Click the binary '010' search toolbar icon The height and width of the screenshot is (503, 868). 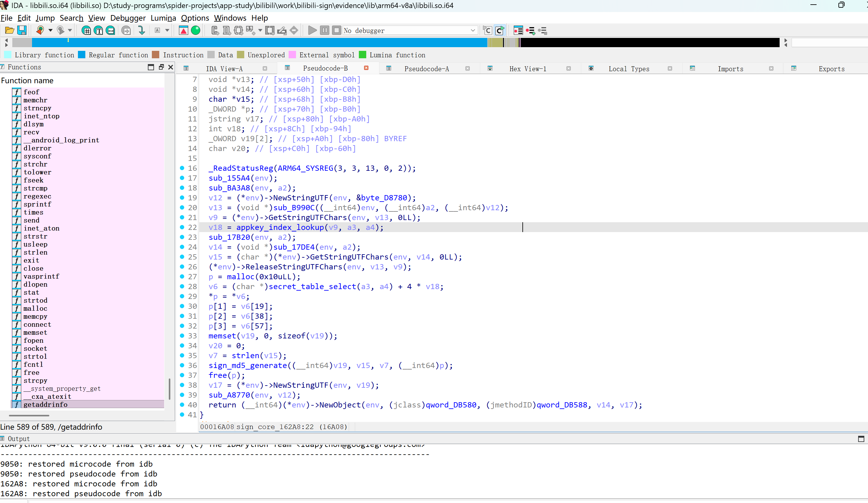111,30
